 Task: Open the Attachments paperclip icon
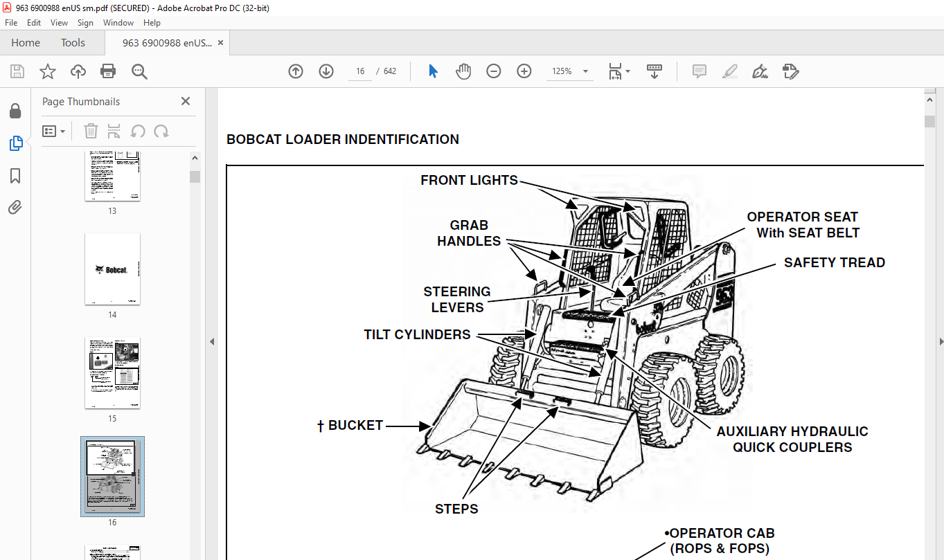click(x=15, y=207)
